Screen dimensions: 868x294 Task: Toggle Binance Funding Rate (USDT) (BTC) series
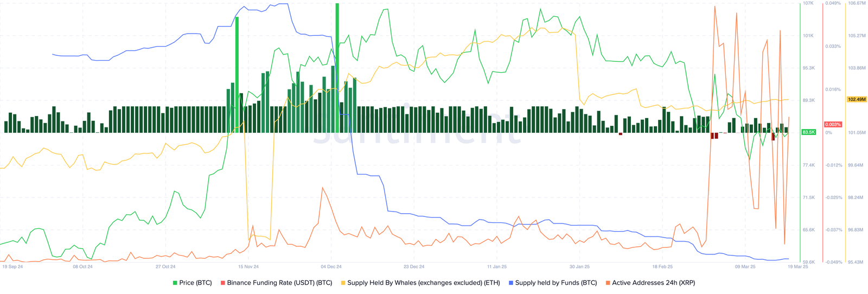[x=279, y=283]
